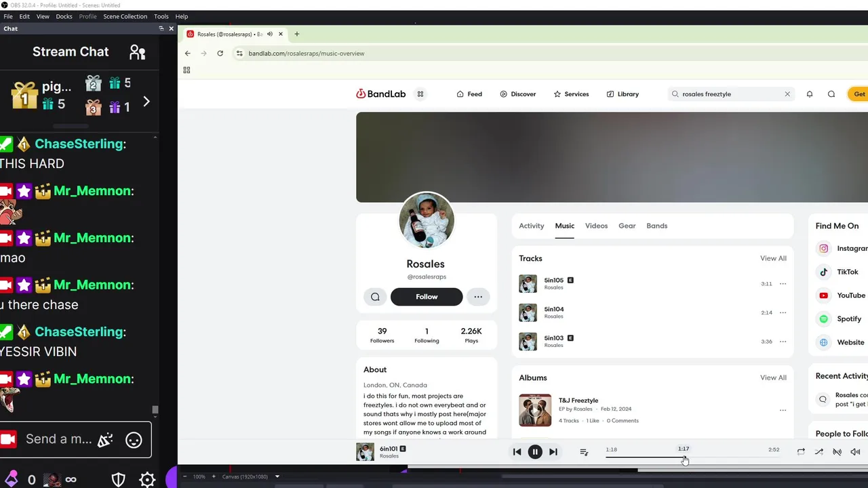The image size is (868, 488).
Task: Click the player progress bar seek handle
Action: click(x=684, y=457)
